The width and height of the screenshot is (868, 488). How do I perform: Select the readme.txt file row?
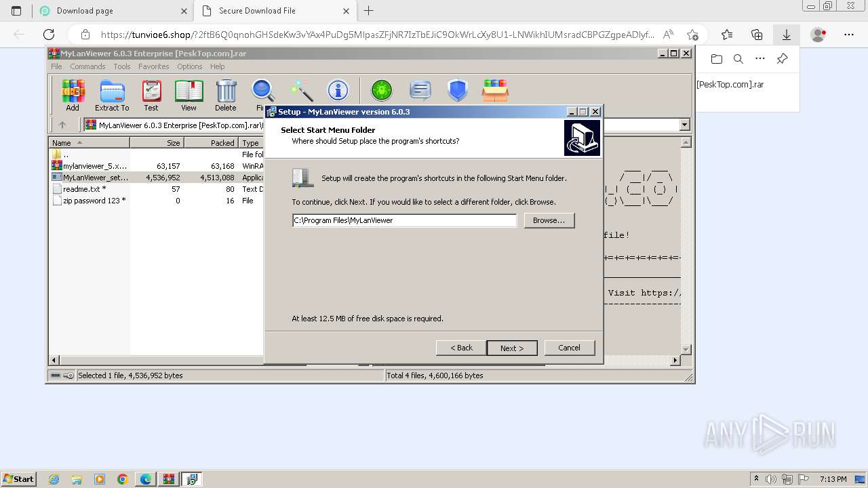pyautogui.click(x=156, y=189)
